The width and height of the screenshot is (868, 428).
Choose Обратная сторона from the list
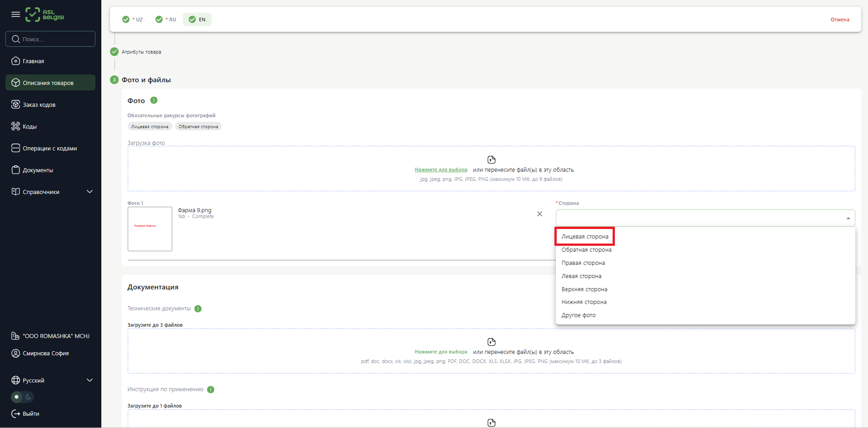click(x=586, y=250)
